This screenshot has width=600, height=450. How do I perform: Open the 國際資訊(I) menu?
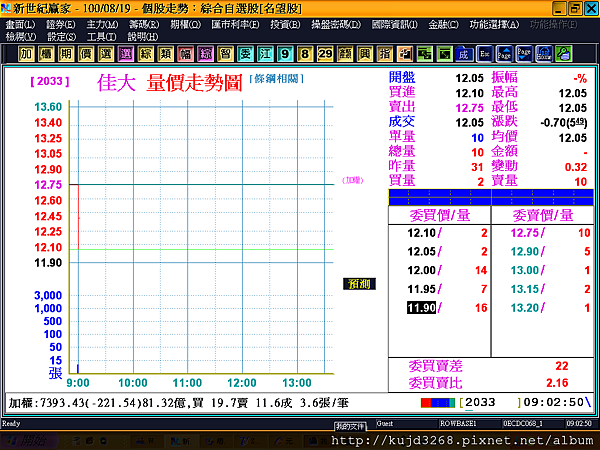(x=395, y=24)
